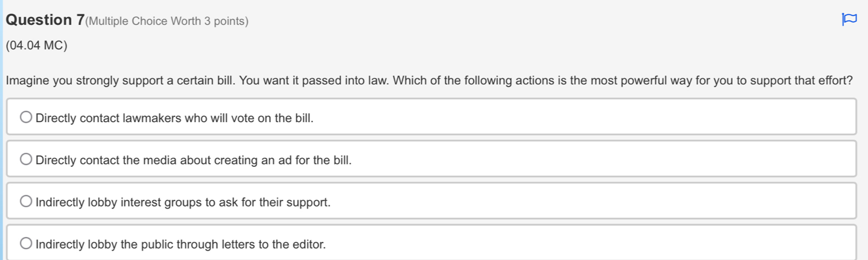The image size is (868, 260).
Task: Click empty space in the letters-to-editor answer box
Action: coord(572,243)
